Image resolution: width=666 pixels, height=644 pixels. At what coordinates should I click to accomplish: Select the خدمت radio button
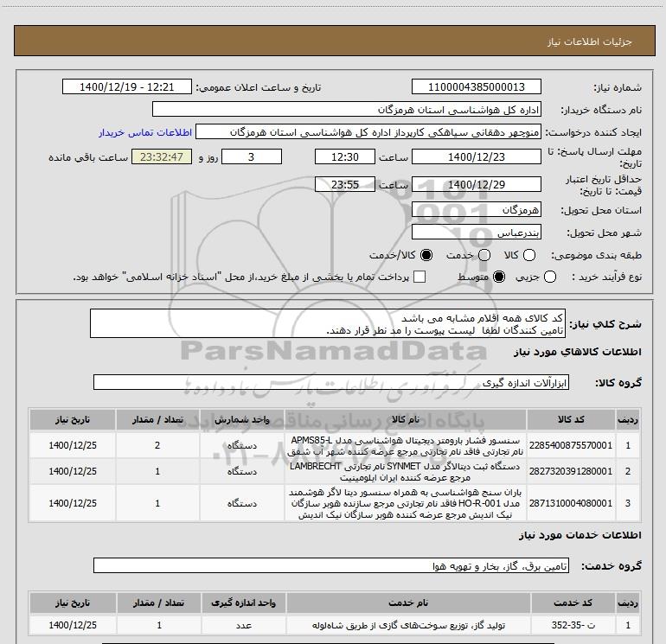click(484, 255)
